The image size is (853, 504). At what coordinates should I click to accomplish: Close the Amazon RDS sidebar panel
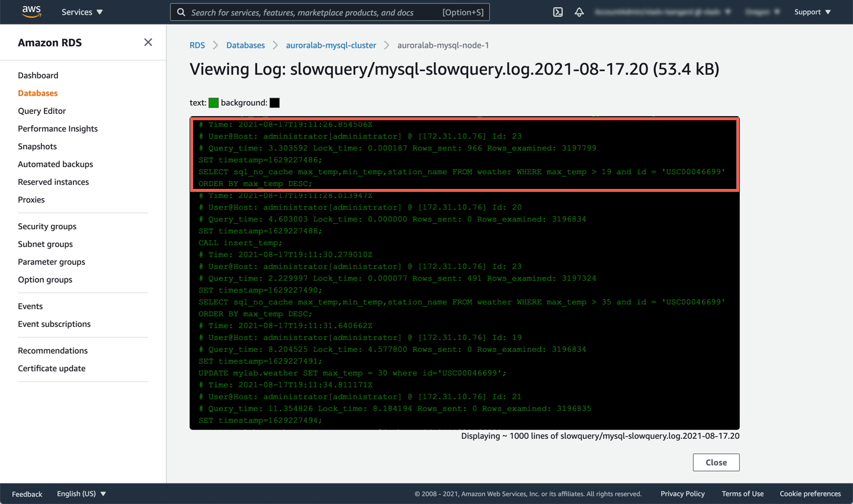[148, 42]
